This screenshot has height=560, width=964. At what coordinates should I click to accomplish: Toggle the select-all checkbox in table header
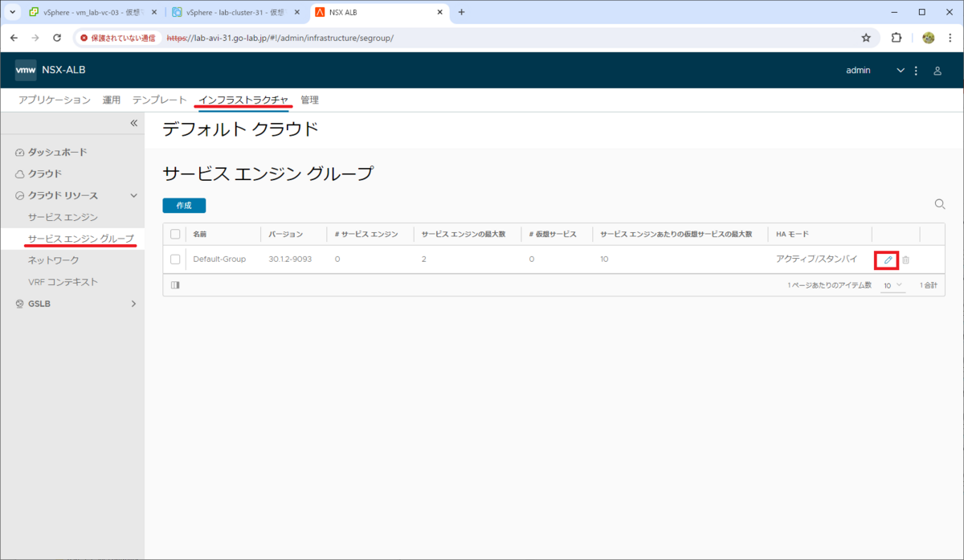pyautogui.click(x=175, y=234)
